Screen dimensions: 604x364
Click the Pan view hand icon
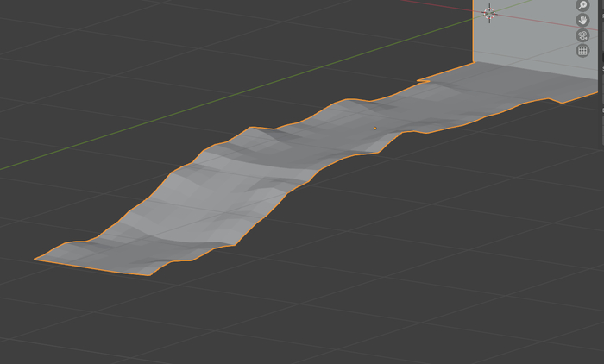[582, 20]
